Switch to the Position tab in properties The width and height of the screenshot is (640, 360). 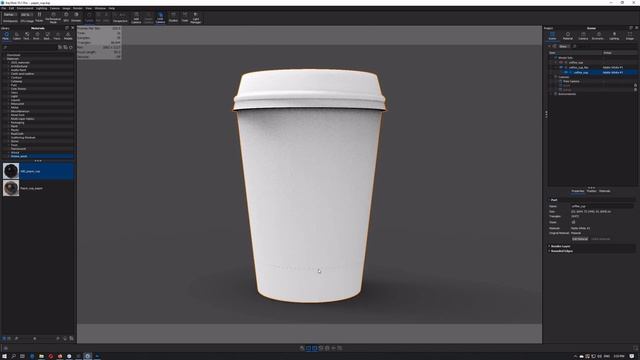click(591, 191)
